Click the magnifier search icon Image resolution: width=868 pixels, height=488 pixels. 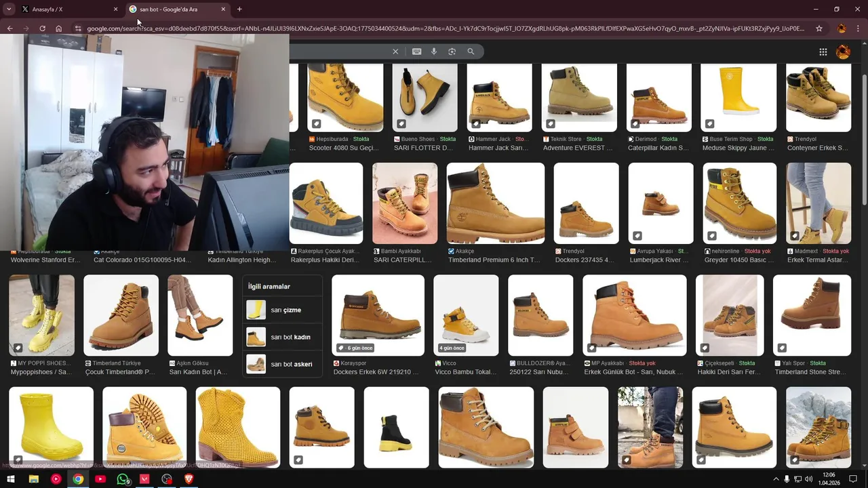471,52
